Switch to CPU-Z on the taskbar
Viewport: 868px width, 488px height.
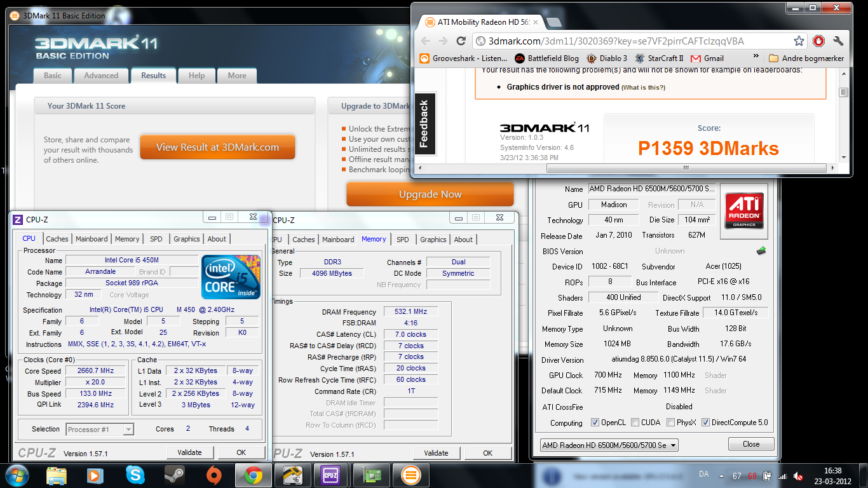coord(330,475)
